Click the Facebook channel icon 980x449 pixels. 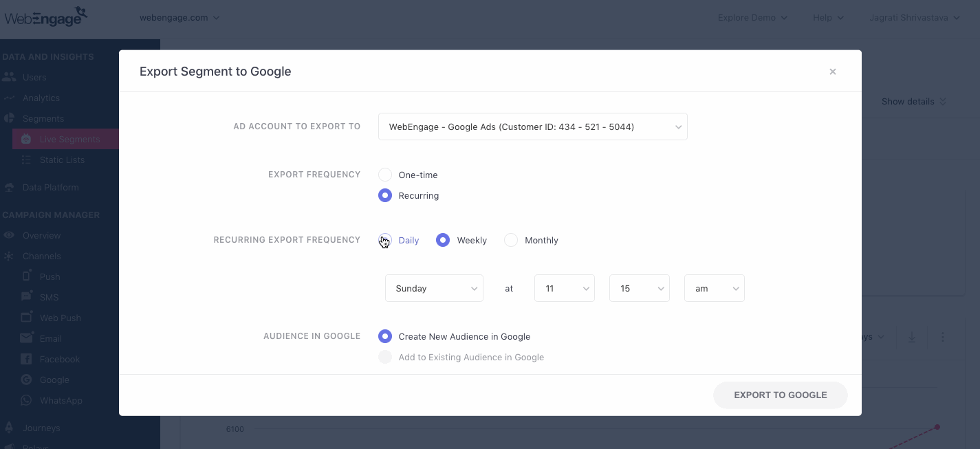[x=26, y=359]
